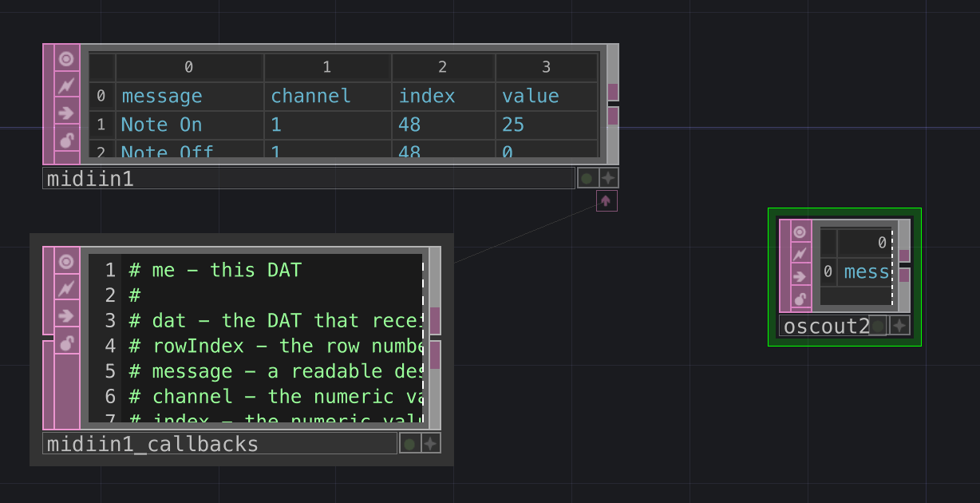
Task: Toggle the bypass arrow flag on midiin1_callbacks
Action: point(66,315)
